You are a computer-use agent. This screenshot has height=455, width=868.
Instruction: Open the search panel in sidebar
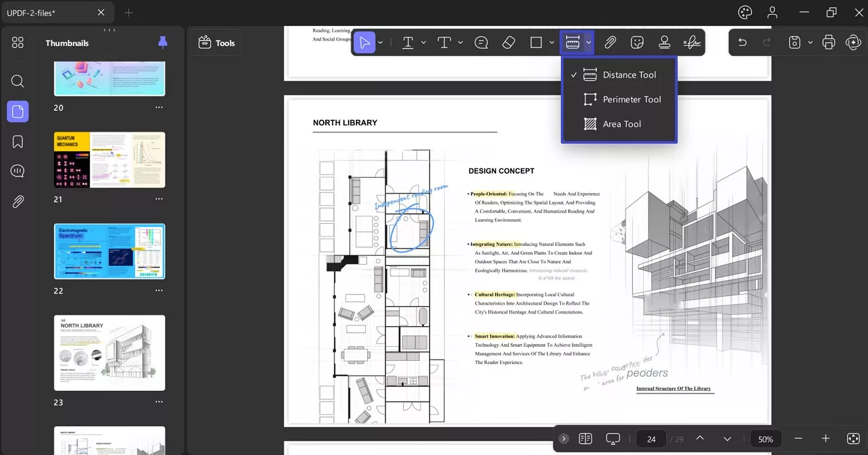(18, 81)
